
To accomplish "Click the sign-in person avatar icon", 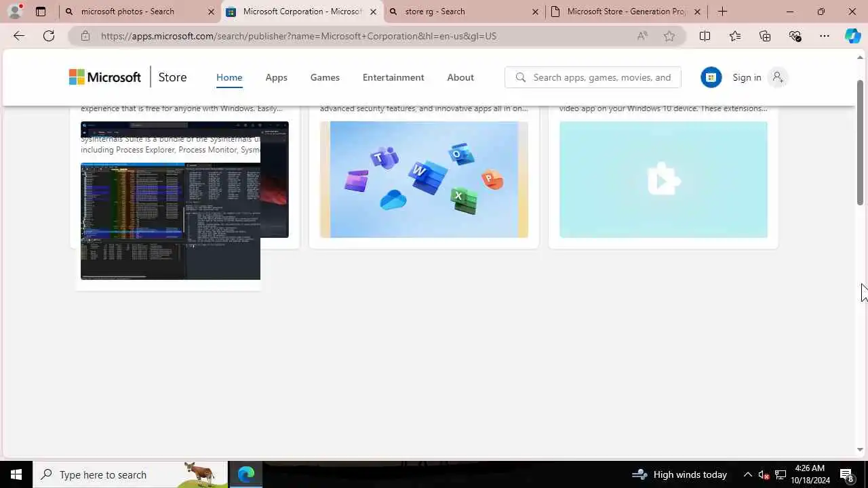I will pos(778,77).
